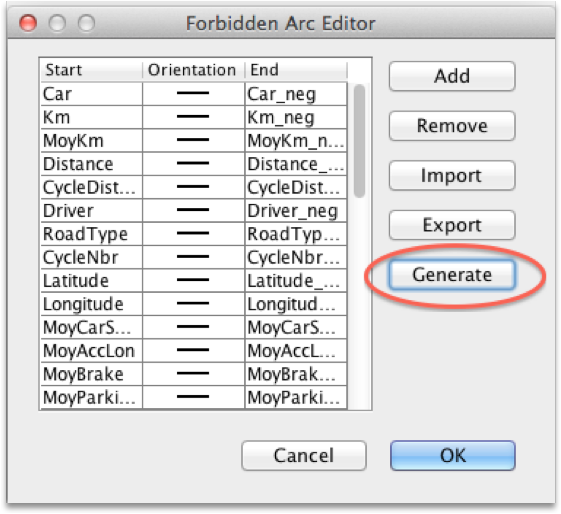The height and width of the screenshot is (514, 561).
Task: Select the Car row start cell
Action: tap(92, 94)
